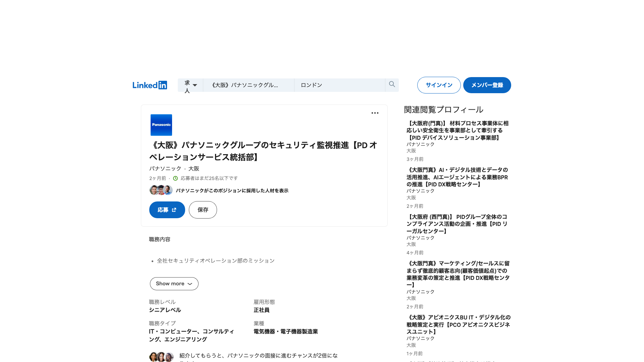Click the IT・コンピューター job type value
This screenshot has height=362, width=644.
pos(192,335)
